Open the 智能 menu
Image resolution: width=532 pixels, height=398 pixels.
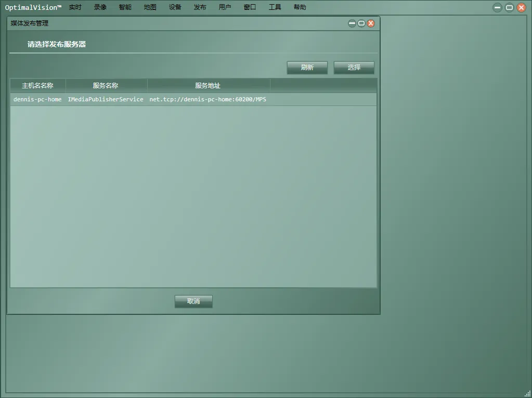[x=125, y=7]
